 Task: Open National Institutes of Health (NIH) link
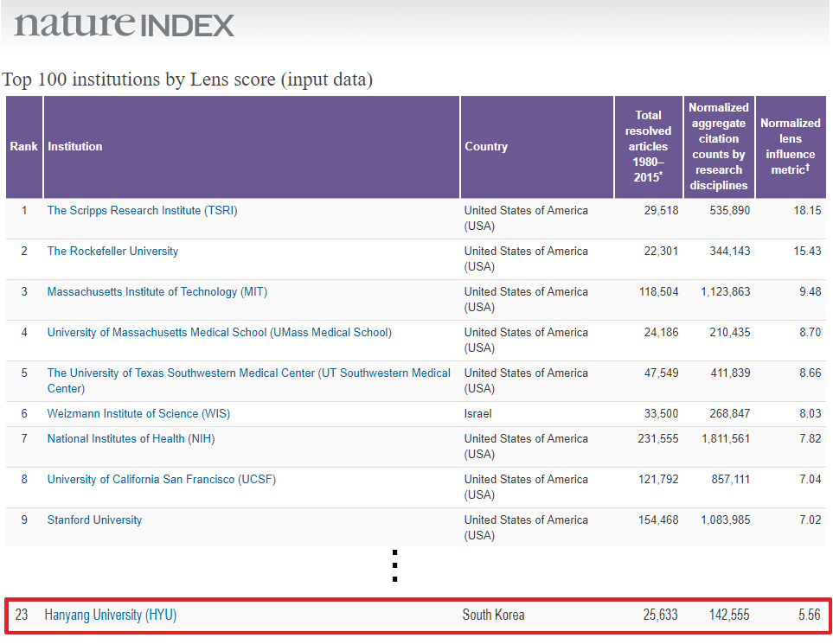[131, 439]
